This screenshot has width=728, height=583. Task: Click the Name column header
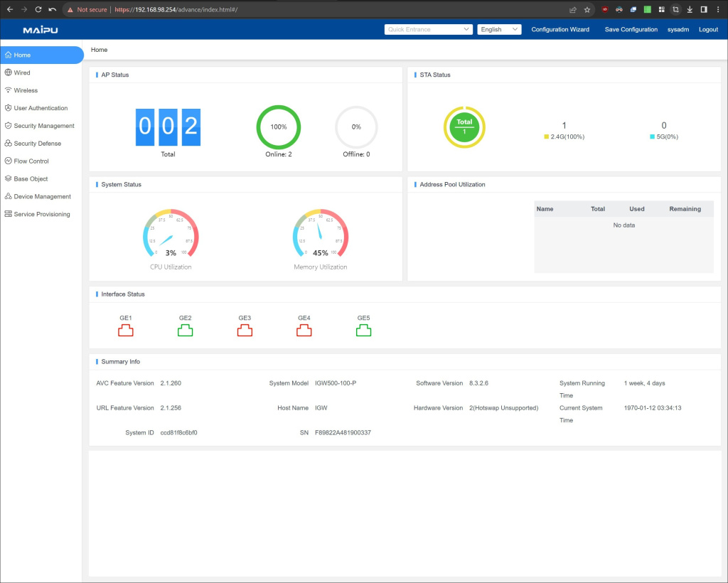(545, 209)
